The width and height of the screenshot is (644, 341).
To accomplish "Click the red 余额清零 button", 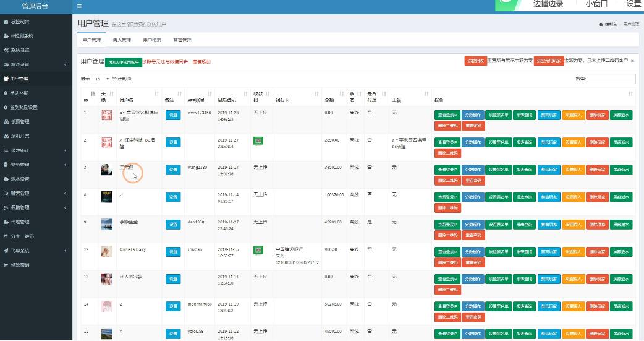I will pos(475,61).
